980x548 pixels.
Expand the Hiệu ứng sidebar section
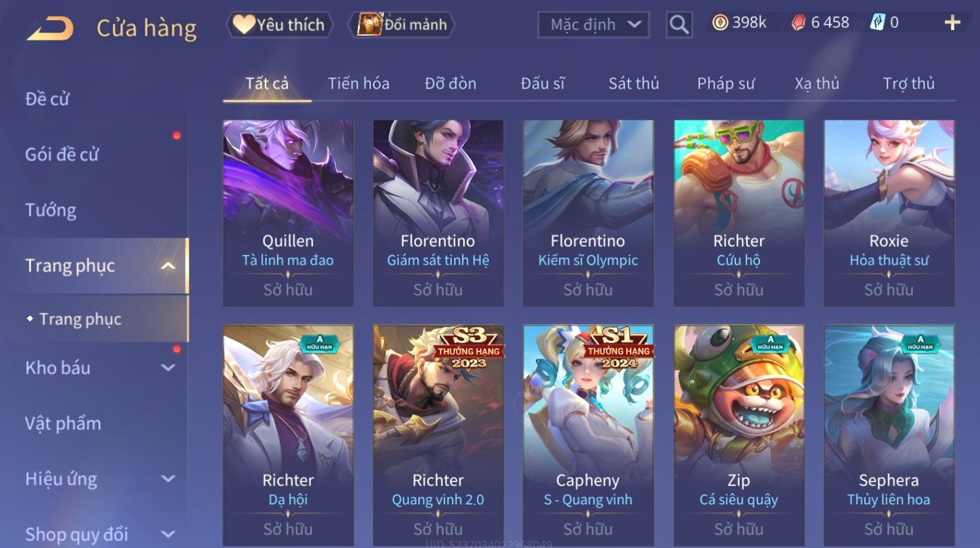point(168,479)
